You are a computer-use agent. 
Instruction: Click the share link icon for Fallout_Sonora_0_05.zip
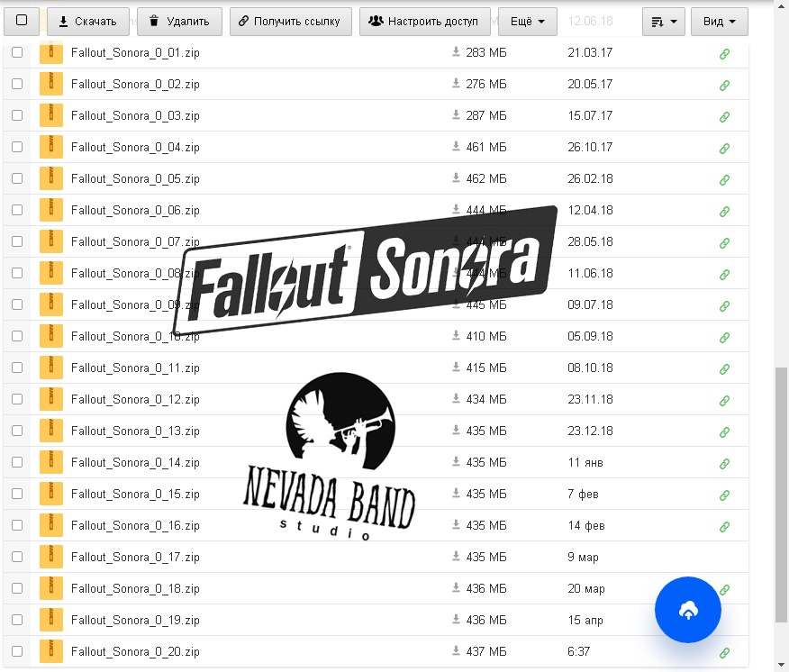click(724, 180)
